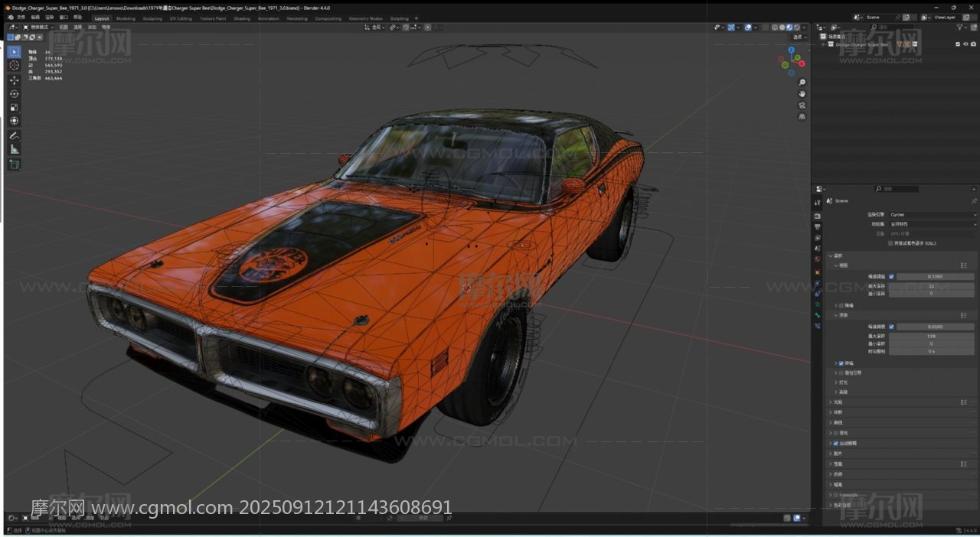Toggle Open Shading Language (OSL) checkbox
The image size is (980, 537).
pyautogui.click(x=890, y=243)
